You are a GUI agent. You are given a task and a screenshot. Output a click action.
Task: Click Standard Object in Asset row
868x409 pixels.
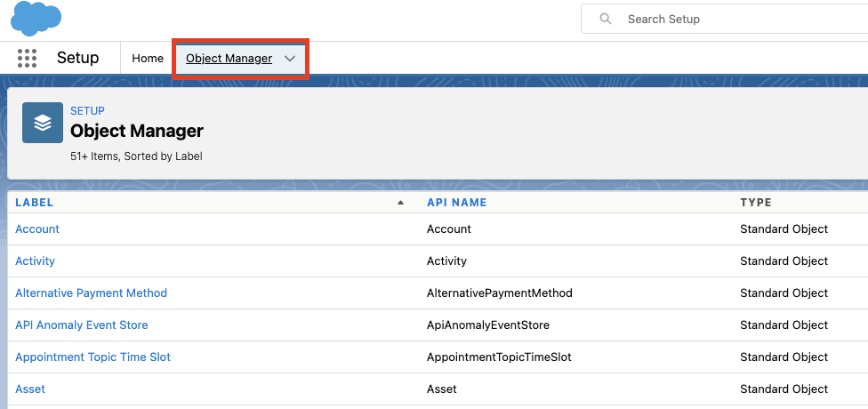click(784, 389)
